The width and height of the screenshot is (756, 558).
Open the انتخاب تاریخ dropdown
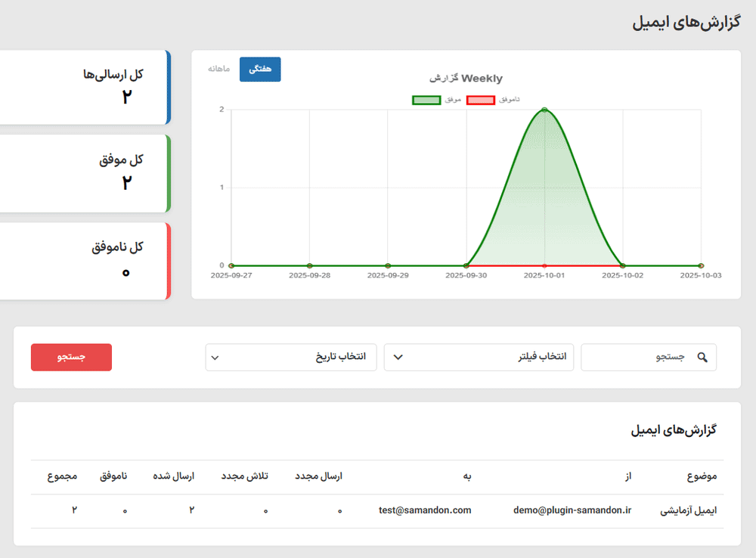tap(291, 358)
